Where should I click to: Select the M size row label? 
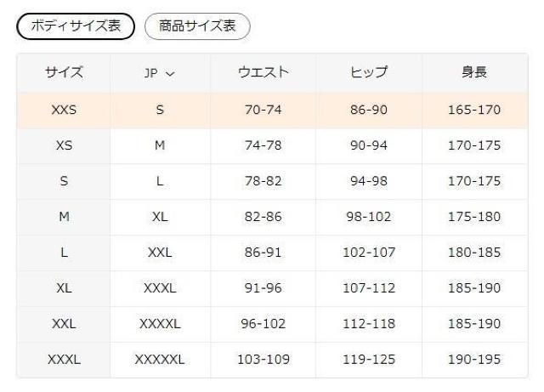[x=64, y=217]
